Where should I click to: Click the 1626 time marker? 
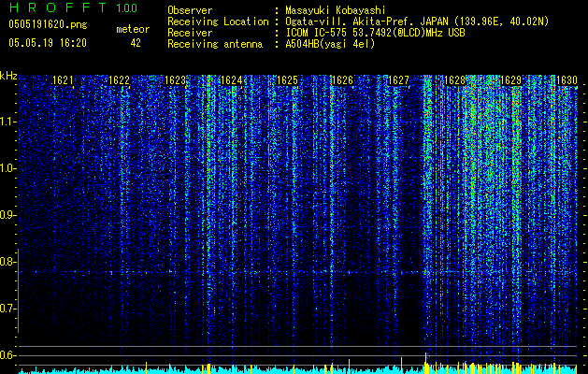[x=343, y=80]
